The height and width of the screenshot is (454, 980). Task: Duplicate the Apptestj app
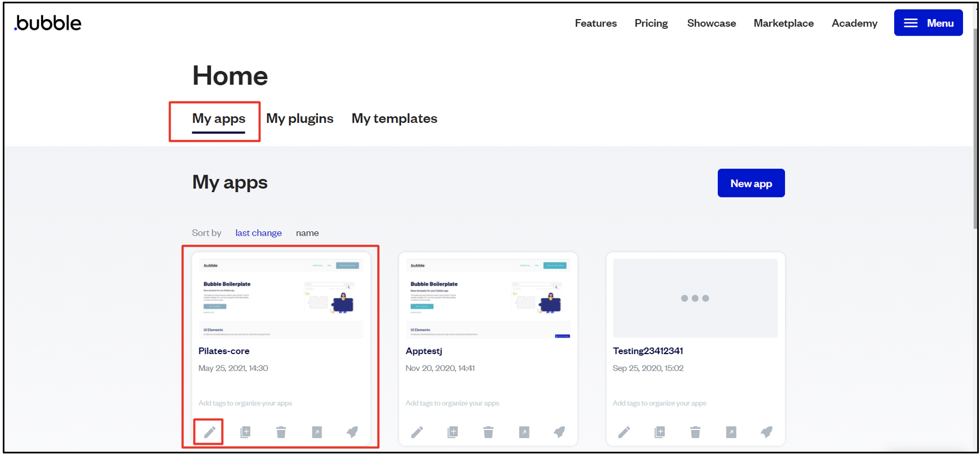click(x=452, y=432)
